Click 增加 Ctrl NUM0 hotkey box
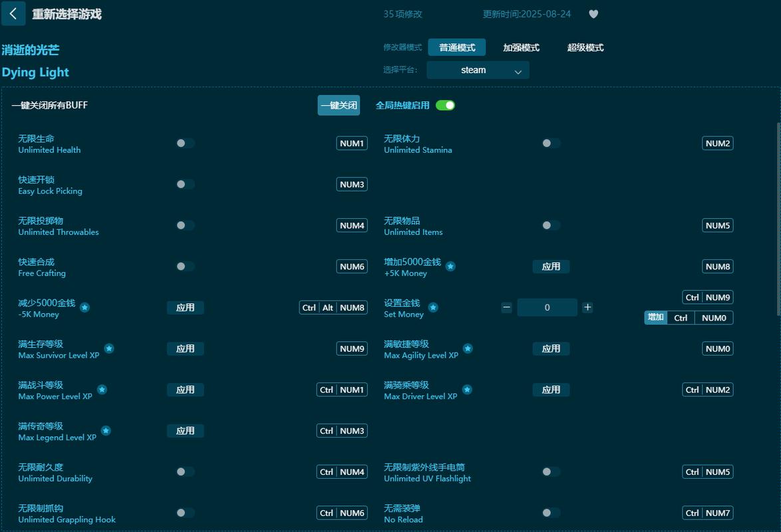Image resolution: width=781 pixels, height=532 pixels. click(689, 318)
